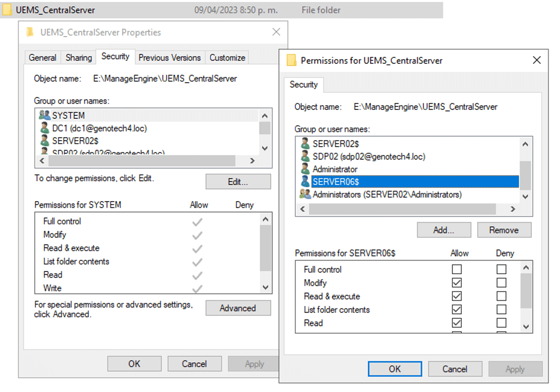
Task: Switch to the Sharing tab
Action: tap(79, 58)
